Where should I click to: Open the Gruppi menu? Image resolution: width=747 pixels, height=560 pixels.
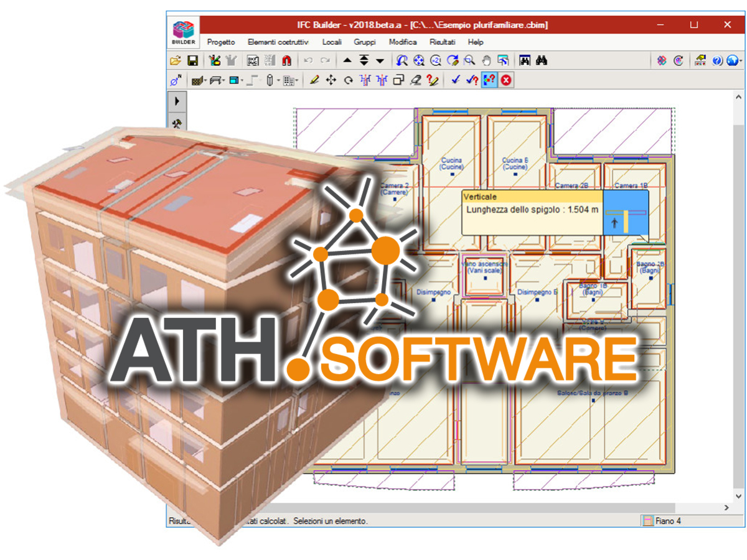[x=365, y=42]
